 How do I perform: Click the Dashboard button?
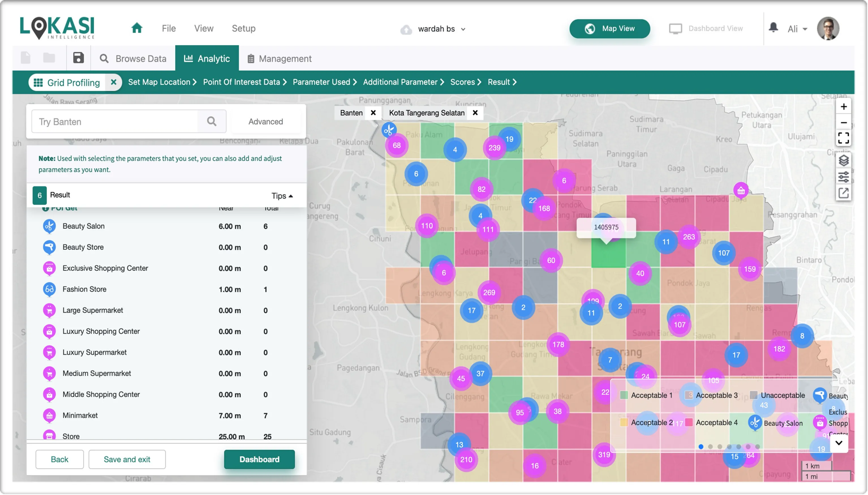tap(259, 459)
